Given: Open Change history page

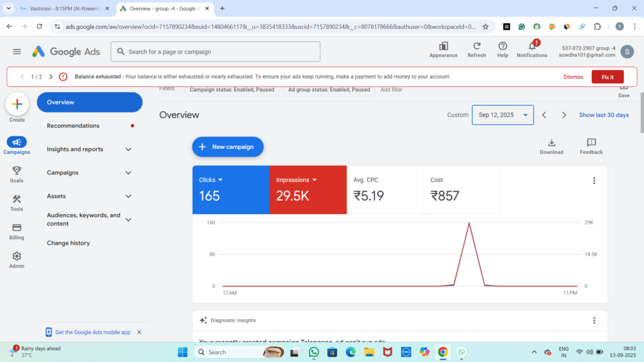Looking at the screenshot, I should (68, 243).
